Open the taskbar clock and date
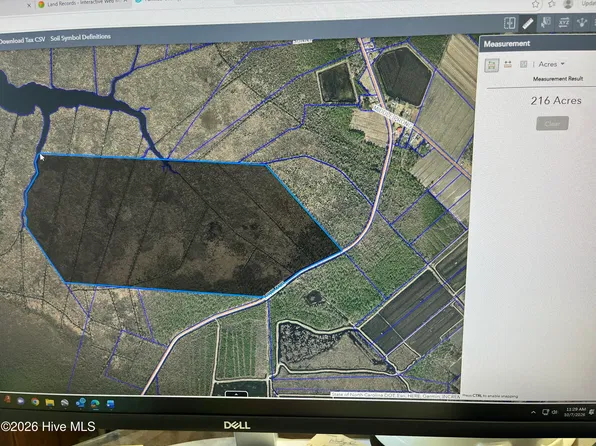Viewport: 596px width, 446px height. (575, 412)
